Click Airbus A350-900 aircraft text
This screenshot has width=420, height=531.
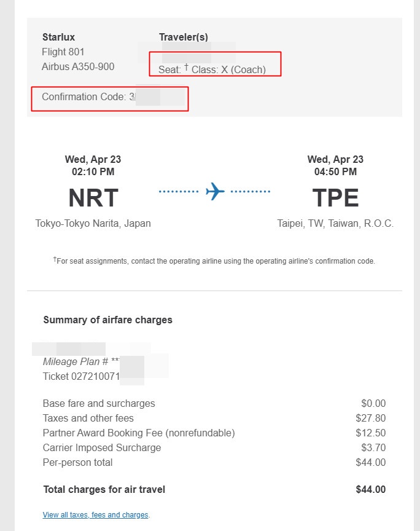click(x=78, y=66)
